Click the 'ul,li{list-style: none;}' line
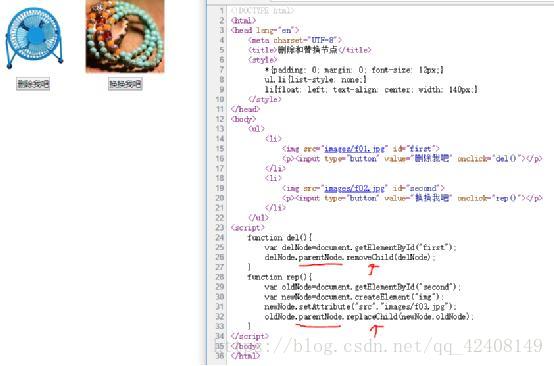This screenshot has width=554, height=366. (x=316, y=79)
